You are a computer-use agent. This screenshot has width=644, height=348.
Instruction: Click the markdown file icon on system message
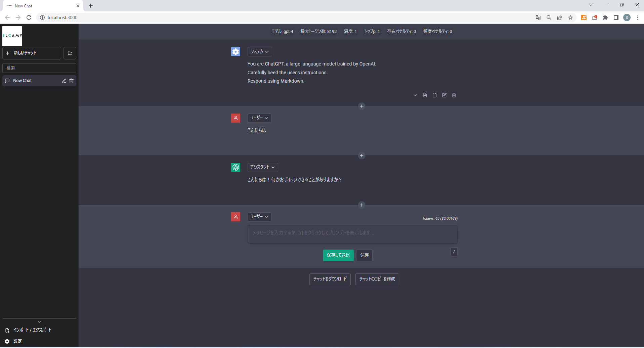[x=425, y=95]
